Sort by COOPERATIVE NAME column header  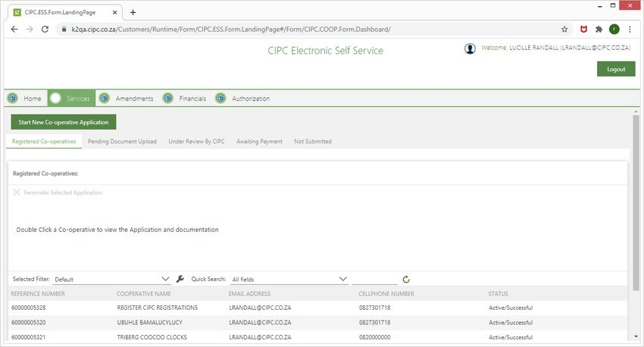pyautogui.click(x=144, y=294)
